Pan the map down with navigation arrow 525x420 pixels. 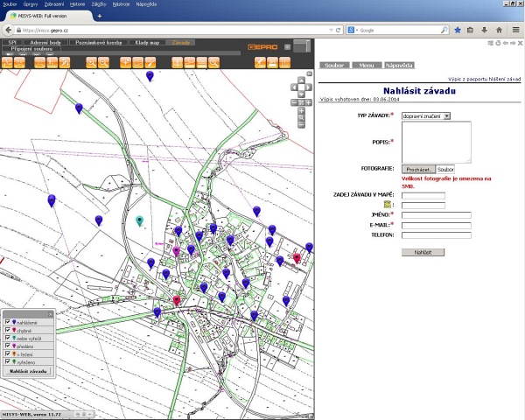coord(301,94)
